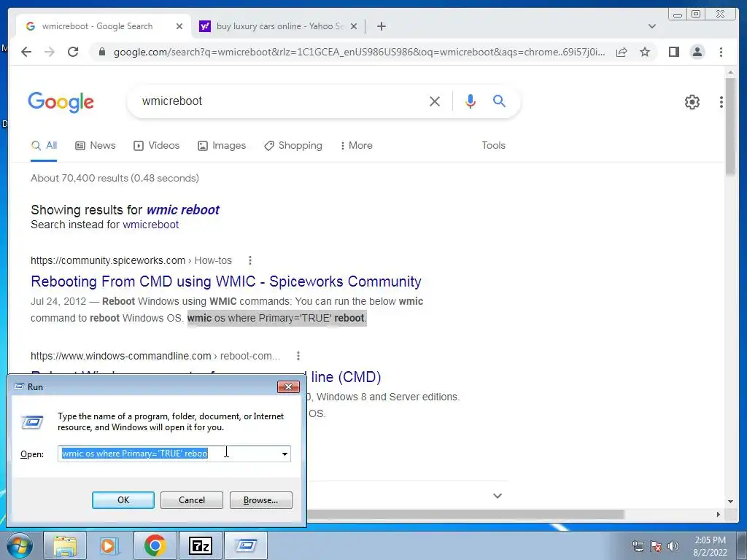Open the Chrome profile avatar

(697, 52)
